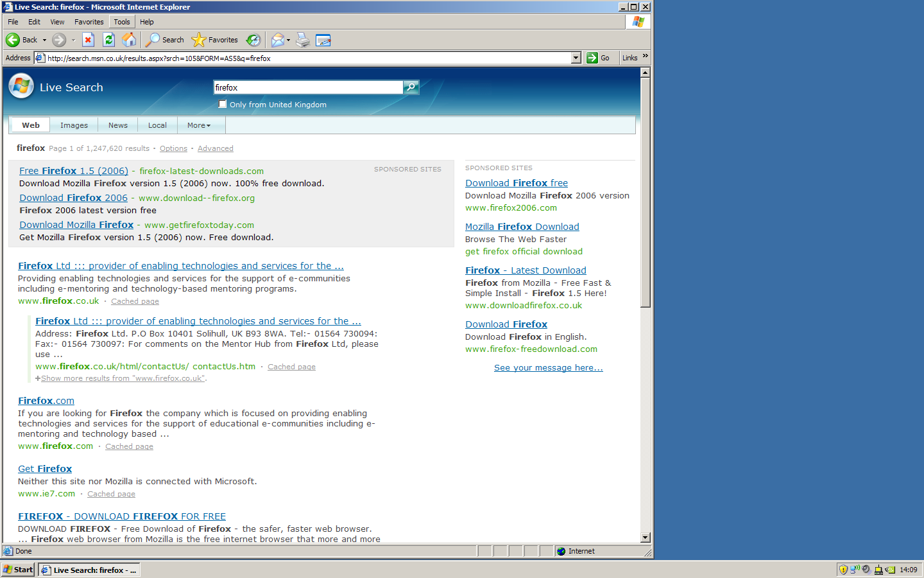
Task: Switch to the News search tab
Action: (x=118, y=125)
